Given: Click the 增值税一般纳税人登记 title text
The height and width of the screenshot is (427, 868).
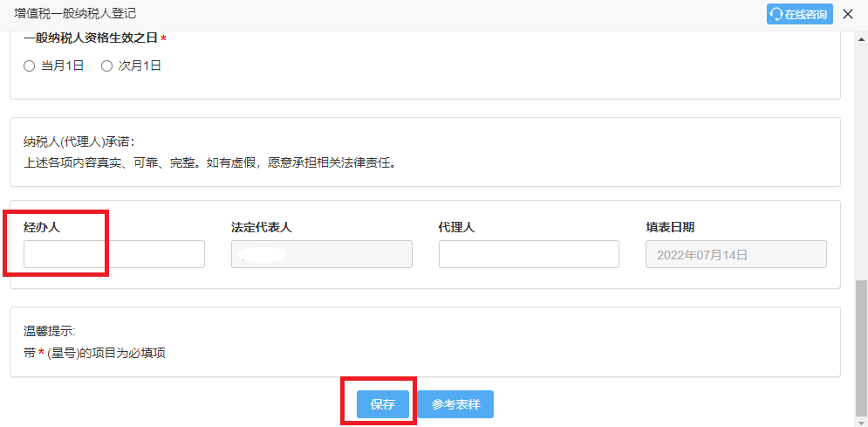Looking at the screenshot, I should 75,14.
